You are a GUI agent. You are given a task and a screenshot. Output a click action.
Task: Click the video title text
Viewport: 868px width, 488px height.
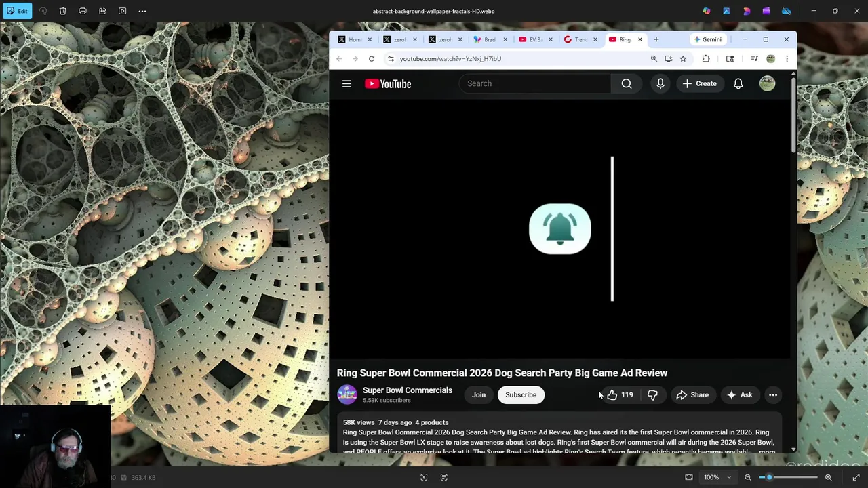502,373
